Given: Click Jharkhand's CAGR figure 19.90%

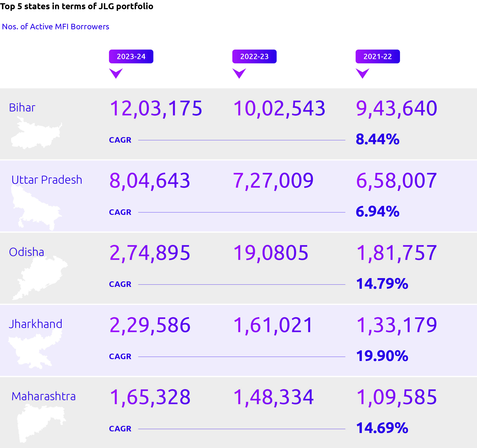Looking at the screenshot, I should click(382, 356).
